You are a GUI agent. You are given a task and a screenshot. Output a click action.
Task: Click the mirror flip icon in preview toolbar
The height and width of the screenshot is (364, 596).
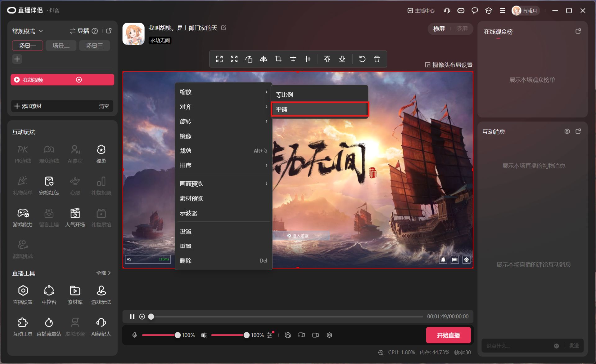(x=264, y=59)
